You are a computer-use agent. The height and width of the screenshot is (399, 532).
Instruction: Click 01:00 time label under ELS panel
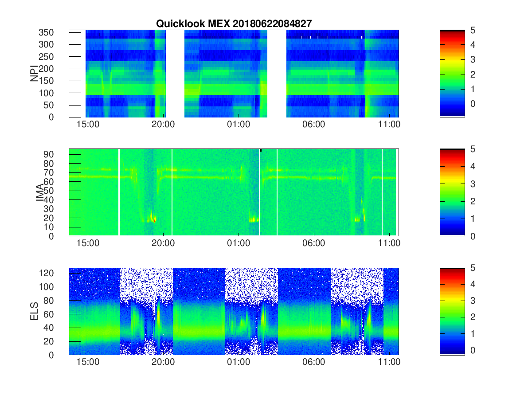(239, 362)
